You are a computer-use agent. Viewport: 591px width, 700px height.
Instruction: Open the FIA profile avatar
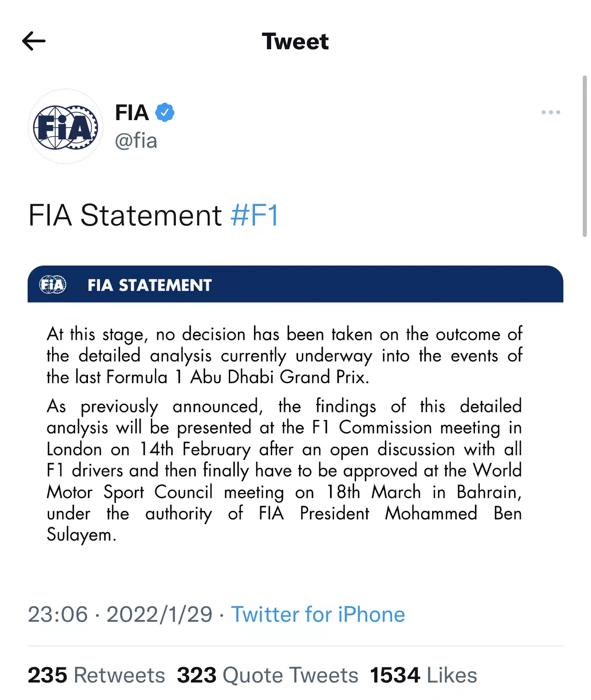click(66, 127)
